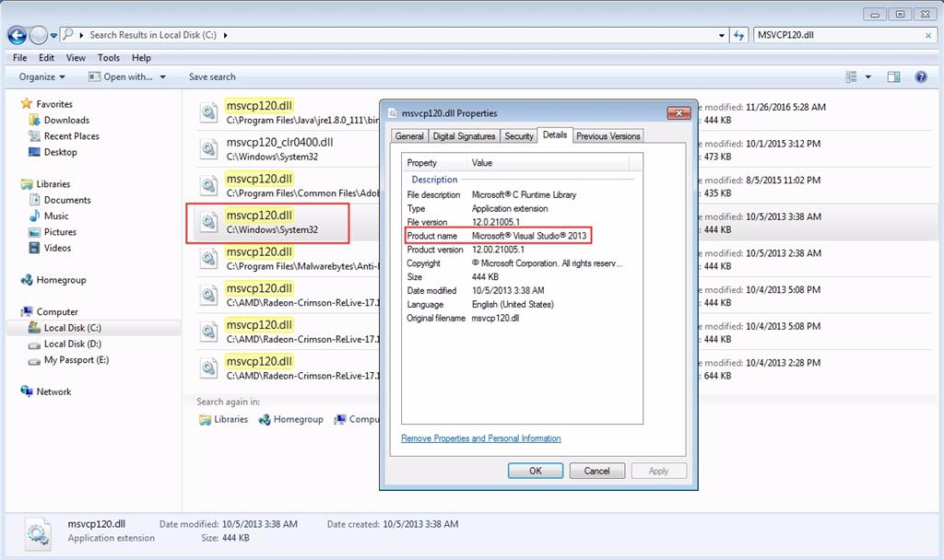
Task: Click the Change your view icon
Action: [x=851, y=77]
